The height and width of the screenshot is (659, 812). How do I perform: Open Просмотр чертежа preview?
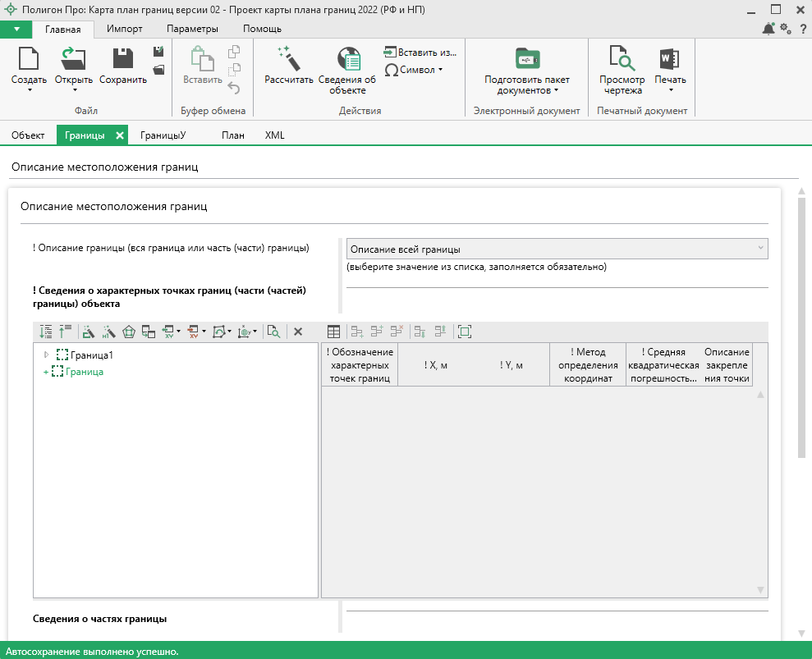click(622, 59)
